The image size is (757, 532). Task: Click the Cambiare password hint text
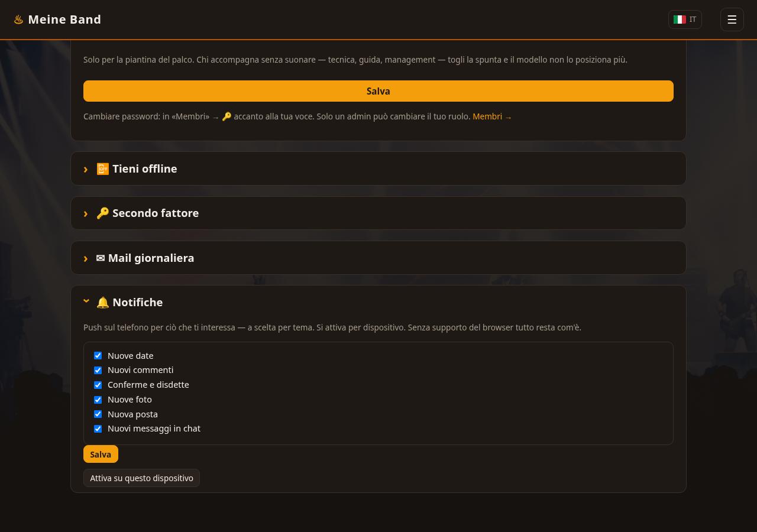[277, 116]
